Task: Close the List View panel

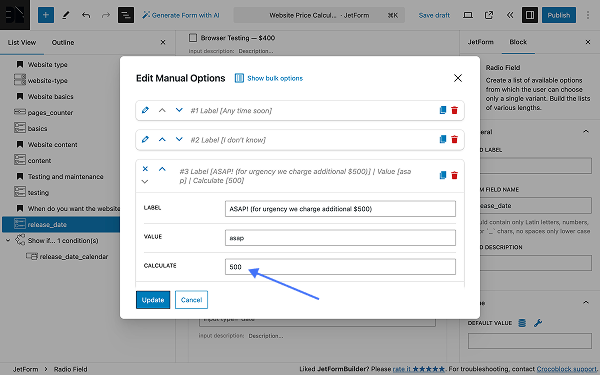Action: 163,42
